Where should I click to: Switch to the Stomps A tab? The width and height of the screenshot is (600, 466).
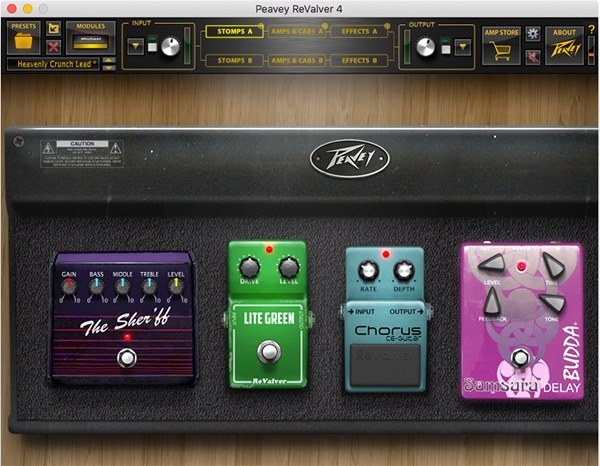coord(235,31)
